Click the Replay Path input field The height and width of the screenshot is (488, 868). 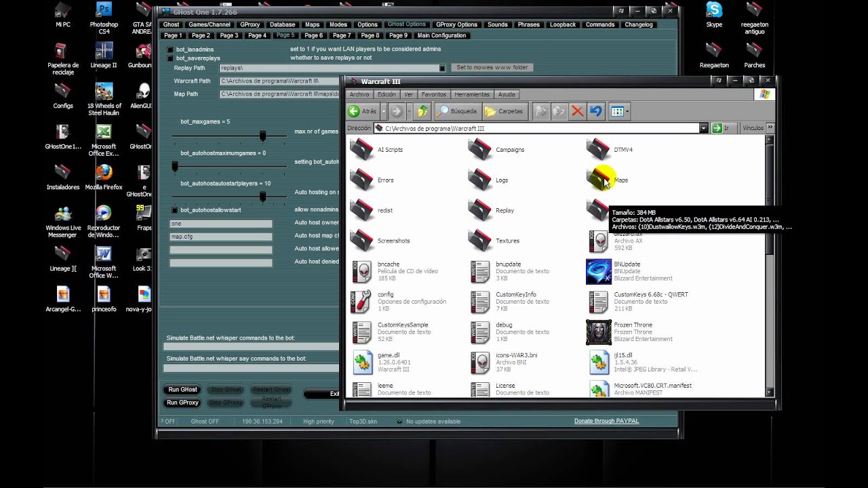(330, 68)
